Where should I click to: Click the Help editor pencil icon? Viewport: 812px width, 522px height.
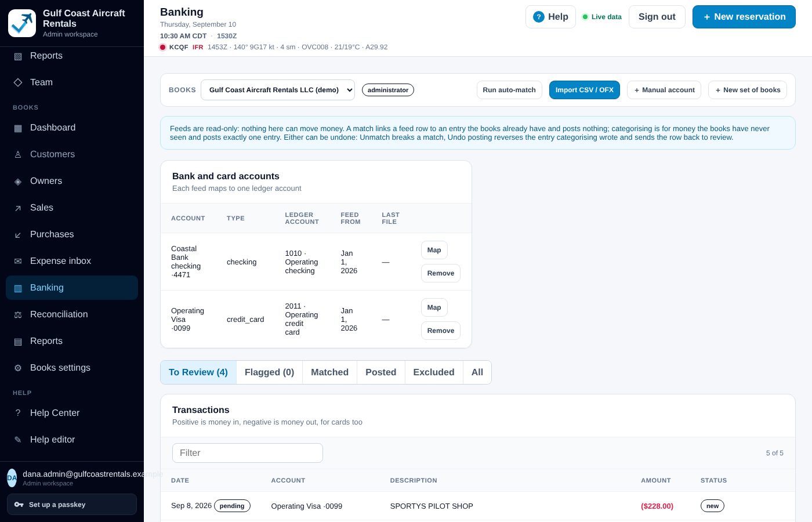18,440
